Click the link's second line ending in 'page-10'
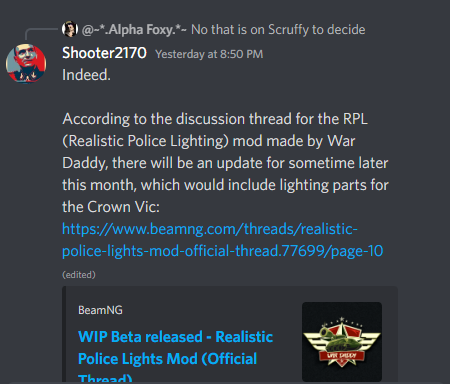 tap(222, 251)
